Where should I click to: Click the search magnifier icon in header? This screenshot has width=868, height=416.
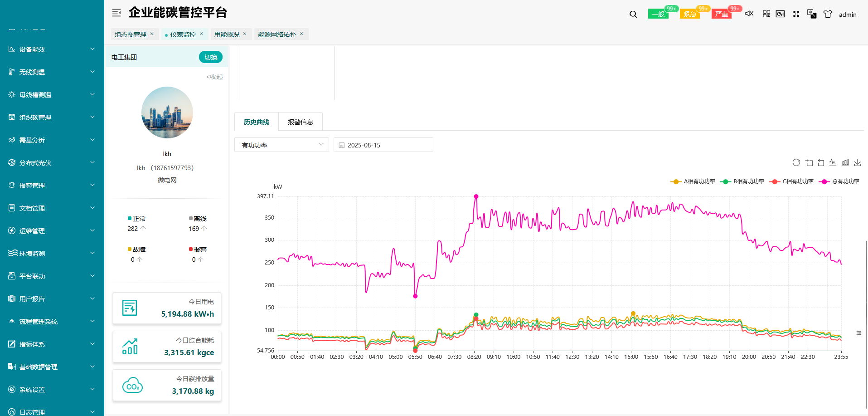633,15
